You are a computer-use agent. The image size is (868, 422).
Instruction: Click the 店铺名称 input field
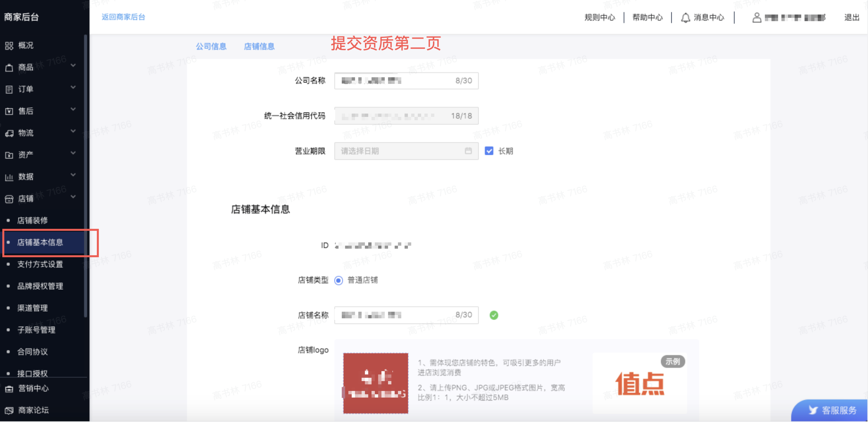(406, 315)
